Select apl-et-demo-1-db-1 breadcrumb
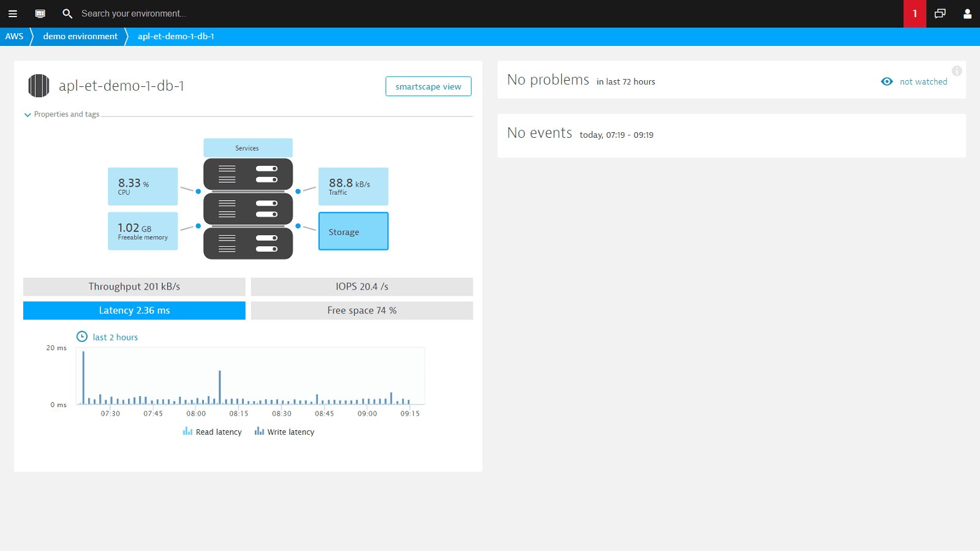Image resolution: width=980 pixels, height=551 pixels. [176, 36]
